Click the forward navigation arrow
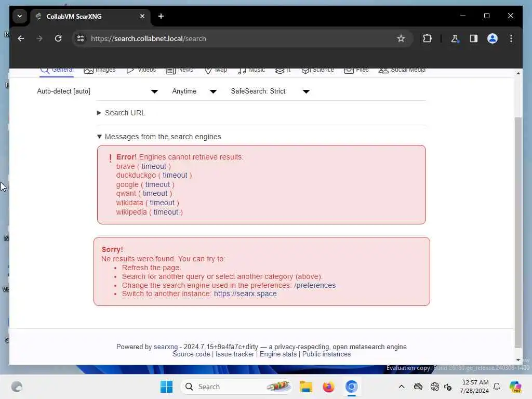Screen dimensions: 532x399 tap(39, 38)
